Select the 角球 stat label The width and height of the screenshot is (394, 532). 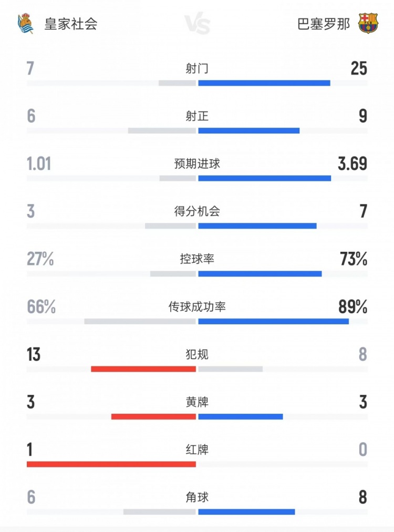tap(197, 497)
